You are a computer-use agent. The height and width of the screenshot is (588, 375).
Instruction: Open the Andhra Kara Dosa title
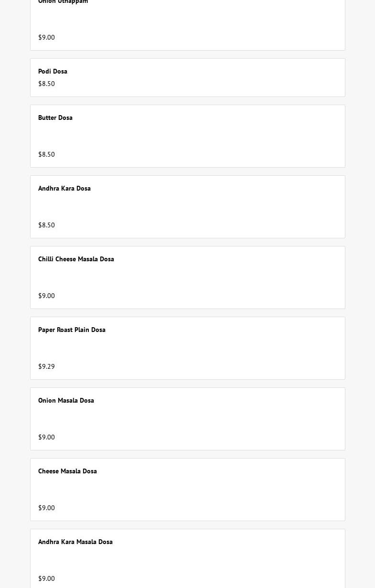click(x=64, y=188)
